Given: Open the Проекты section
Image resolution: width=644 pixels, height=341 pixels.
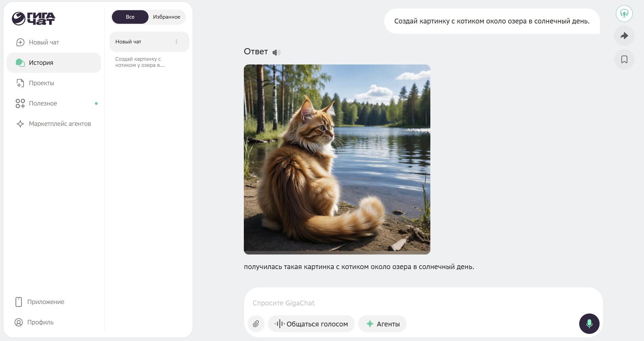Looking at the screenshot, I should pos(41,83).
